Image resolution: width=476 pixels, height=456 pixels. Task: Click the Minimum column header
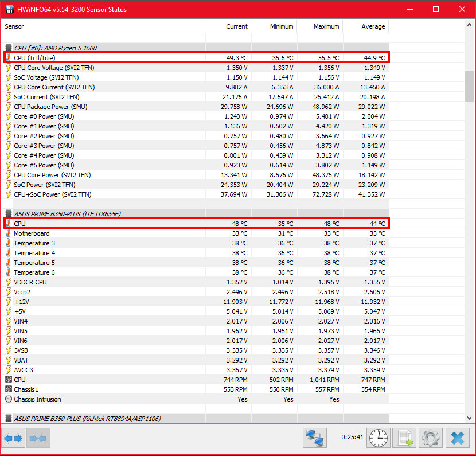[x=282, y=26]
